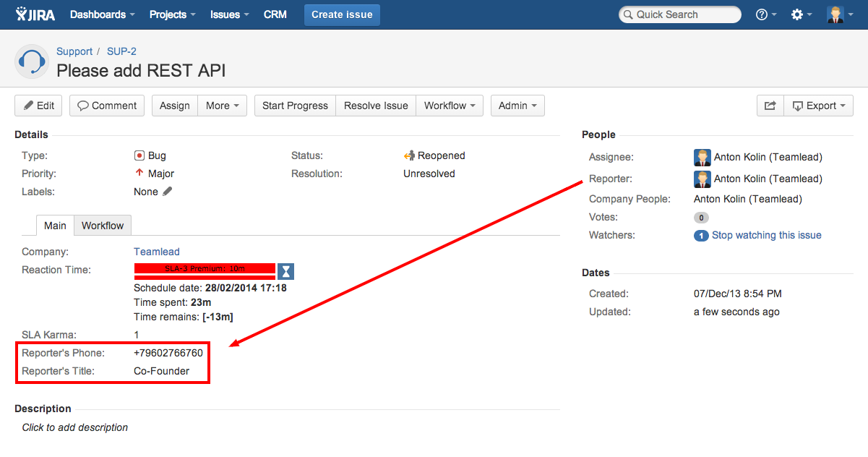Open the Teamlead company link
Screen dimensions: 868x457
[157, 252]
